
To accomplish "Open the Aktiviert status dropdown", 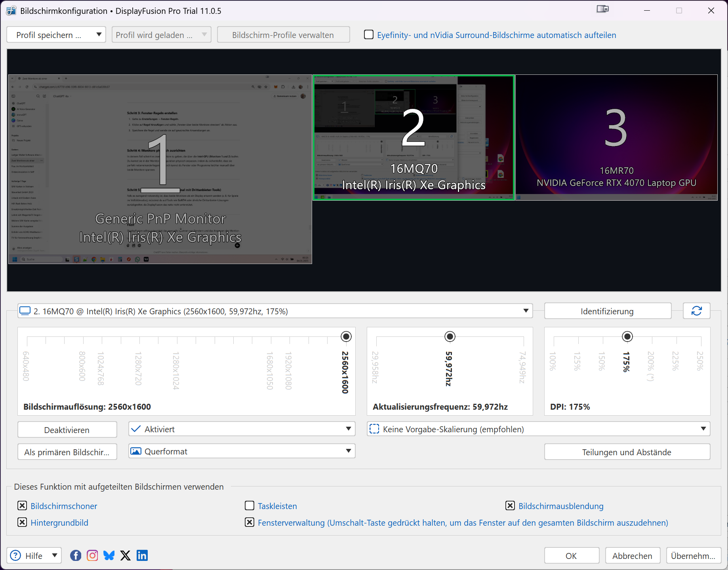I will tap(242, 429).
